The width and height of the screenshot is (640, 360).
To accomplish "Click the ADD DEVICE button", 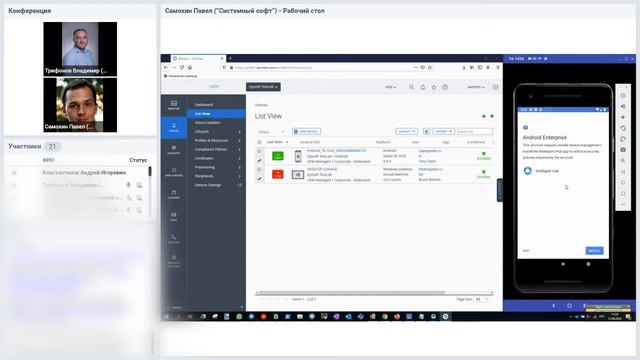I will (307, 131).
